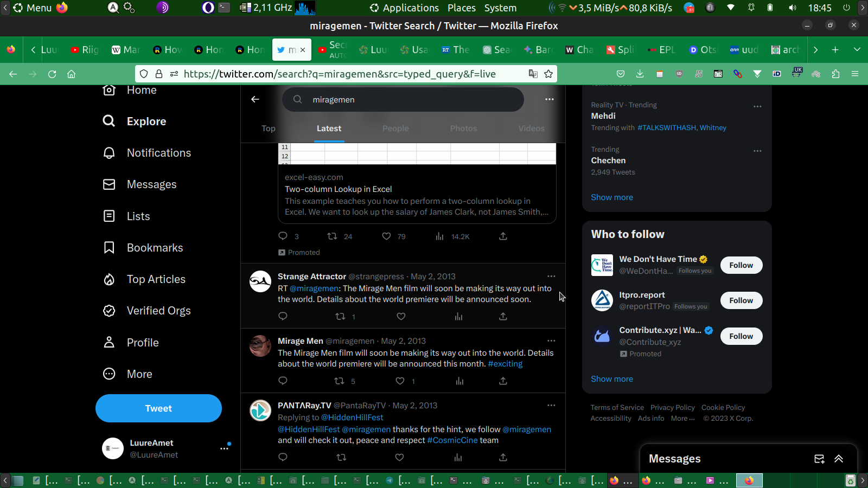868x488 pixels.
Task: Click the miragemen search field
Action: point(403,100)
